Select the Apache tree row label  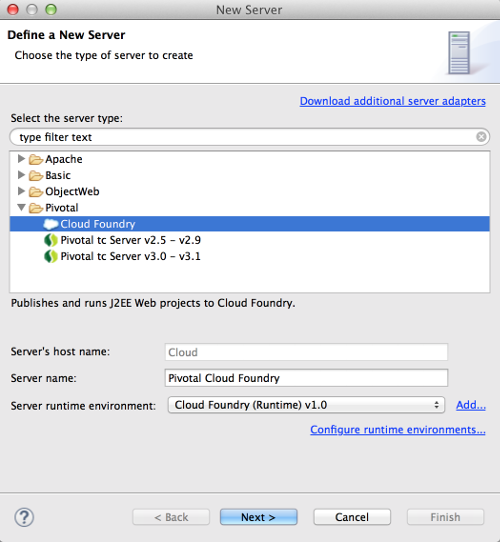click(64, 159)
